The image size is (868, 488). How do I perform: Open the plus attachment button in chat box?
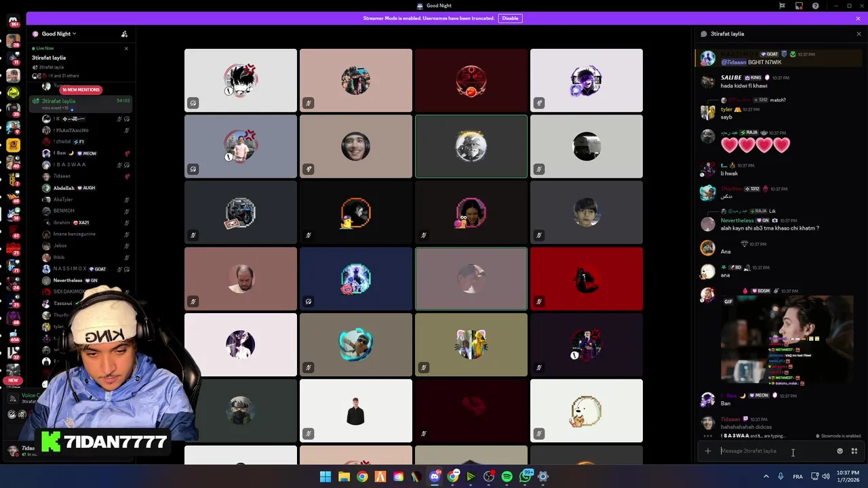(x=707, y=451)
